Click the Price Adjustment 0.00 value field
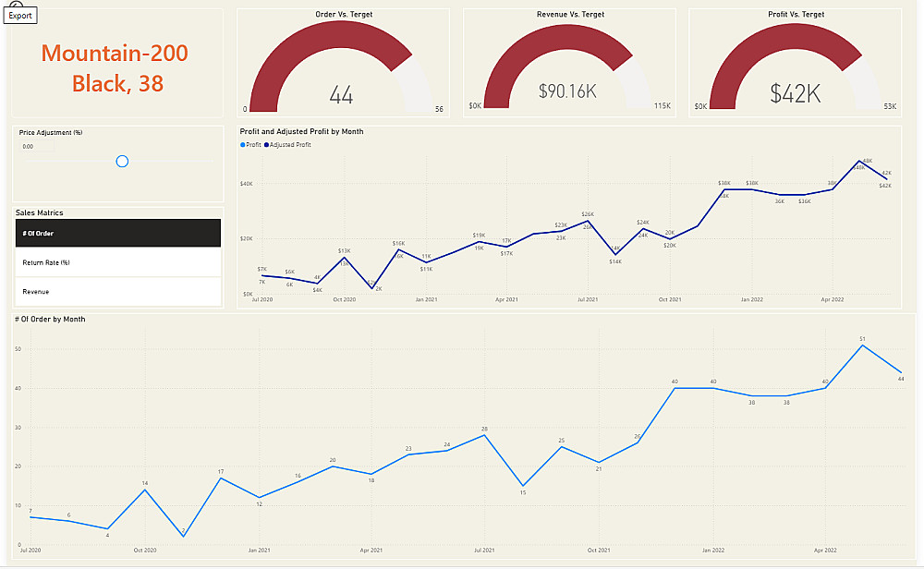The height and width of the screenshot is (569, 924). coord(37,146)
